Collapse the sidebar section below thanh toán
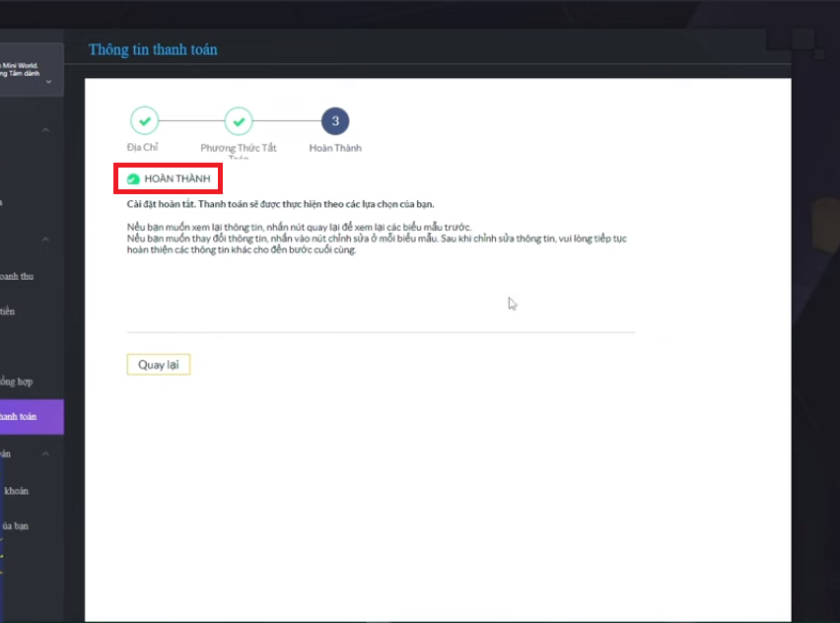This screenshot has height=623, width=840. coord(45,453)
